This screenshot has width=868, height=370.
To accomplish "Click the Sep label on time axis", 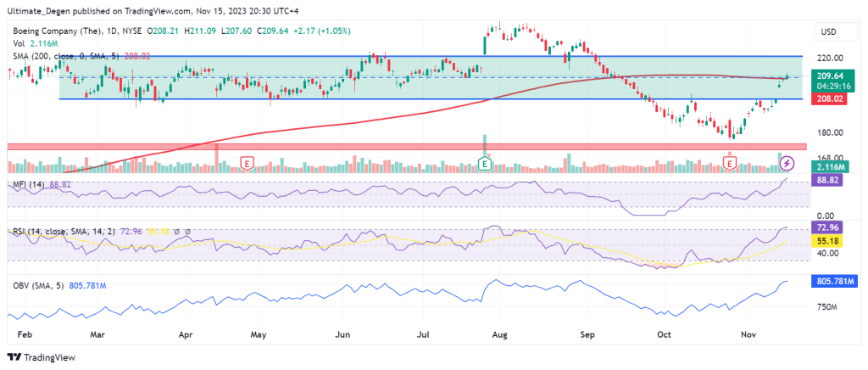I will (587, 335).
